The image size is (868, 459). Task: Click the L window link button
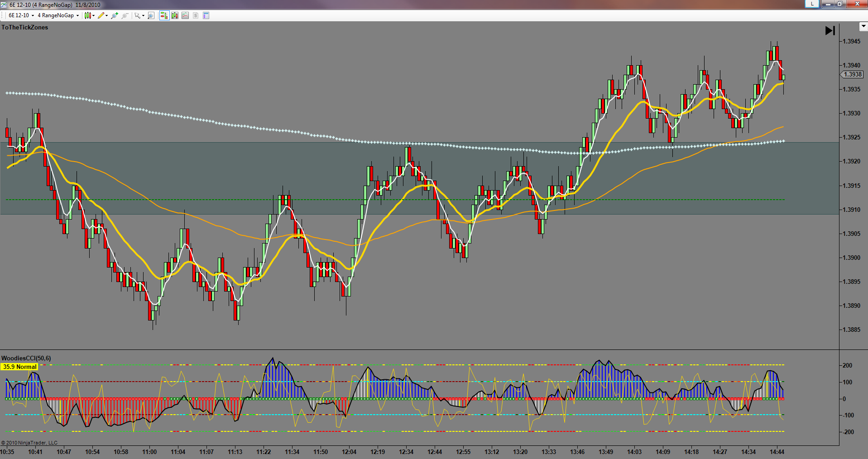(x=812, y=4)
